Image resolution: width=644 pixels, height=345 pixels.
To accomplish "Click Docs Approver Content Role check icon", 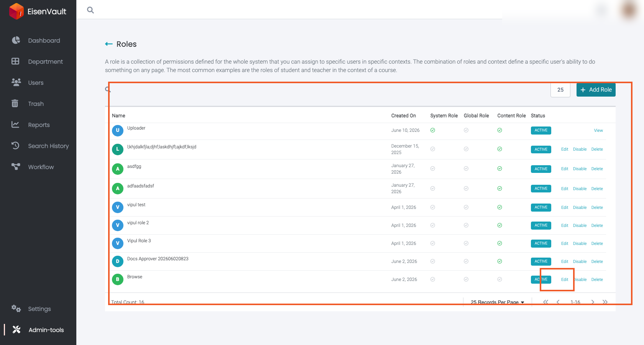I will click(x=500, y=261).
